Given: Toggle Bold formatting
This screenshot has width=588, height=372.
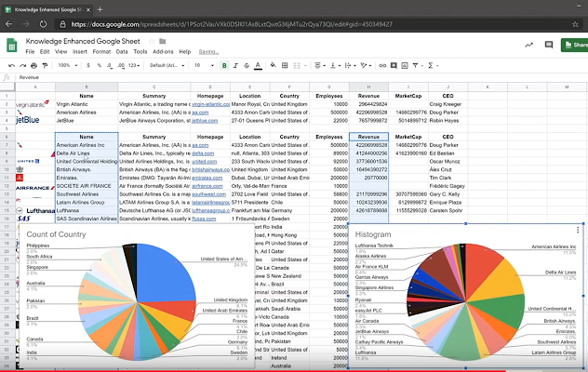Looking at the screenshot, I should pos(224,66).
